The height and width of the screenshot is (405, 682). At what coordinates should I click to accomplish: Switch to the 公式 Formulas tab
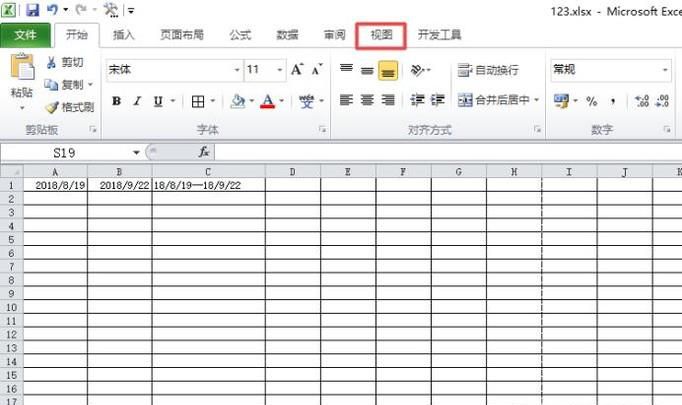(240, 35)
